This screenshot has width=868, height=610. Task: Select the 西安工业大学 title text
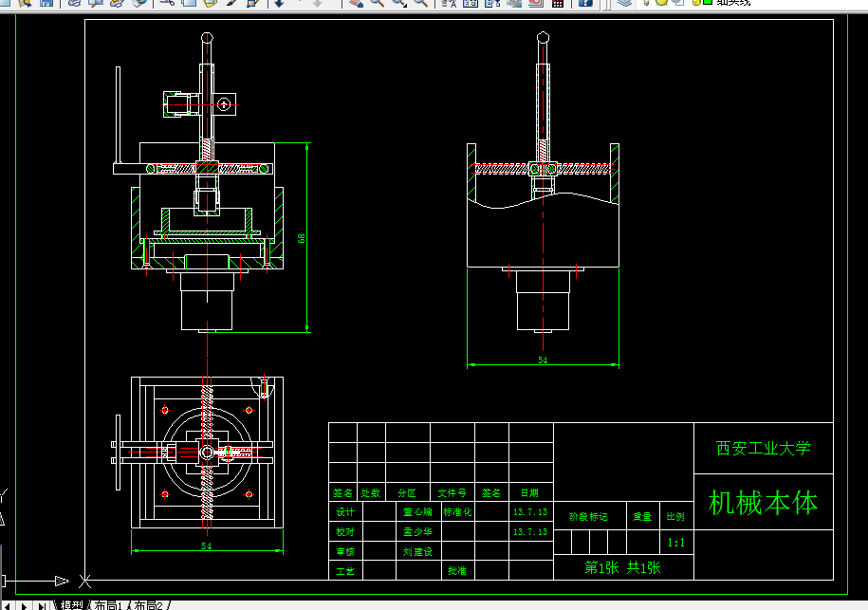764,448
